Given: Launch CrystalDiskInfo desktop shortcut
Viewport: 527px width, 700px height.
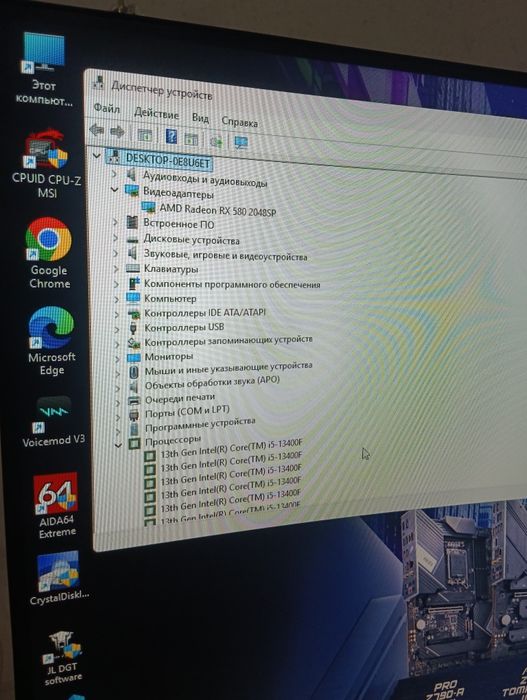Looking at the screenshot, I should pyautogui.click(x=59, y=578).
